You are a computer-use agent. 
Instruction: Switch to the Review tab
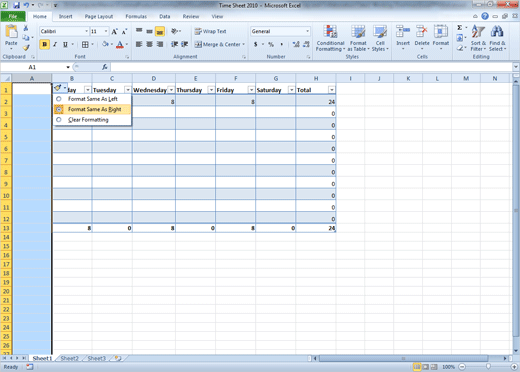(191, 16)
